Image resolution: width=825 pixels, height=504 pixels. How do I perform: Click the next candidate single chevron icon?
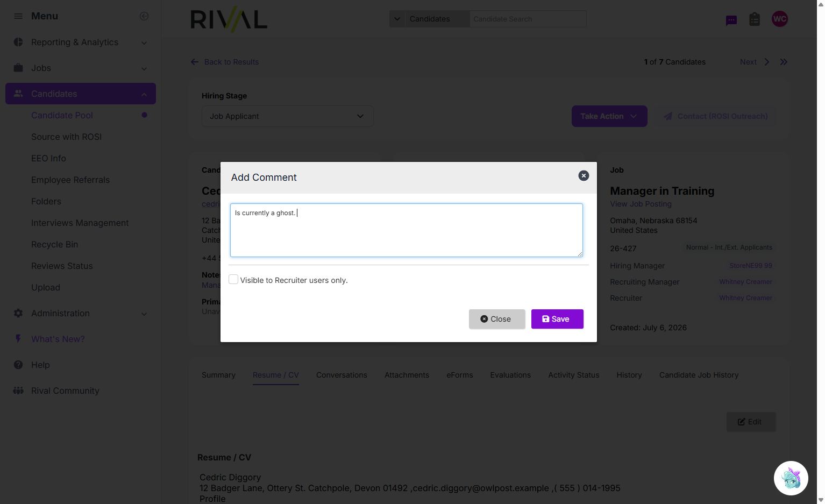[766, 62]
